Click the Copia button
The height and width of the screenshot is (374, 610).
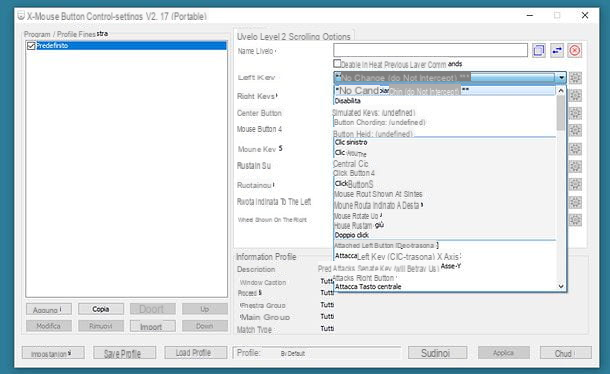point(101,309)
